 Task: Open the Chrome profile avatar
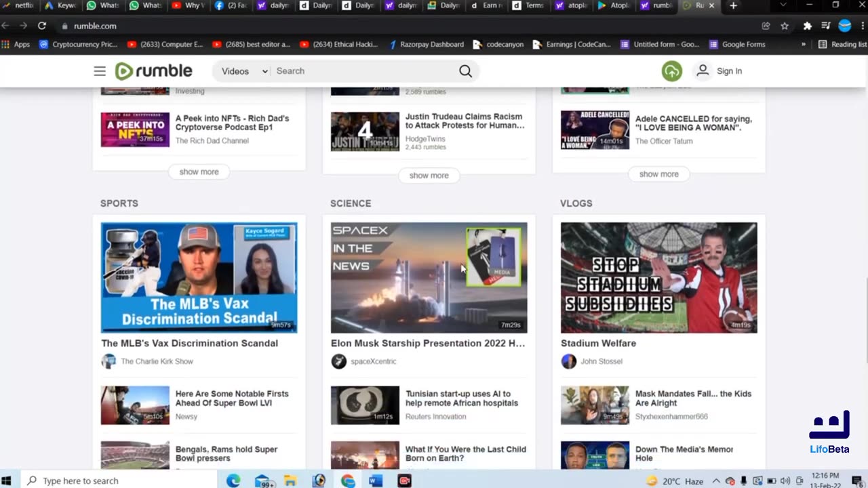tap(845, 26)
